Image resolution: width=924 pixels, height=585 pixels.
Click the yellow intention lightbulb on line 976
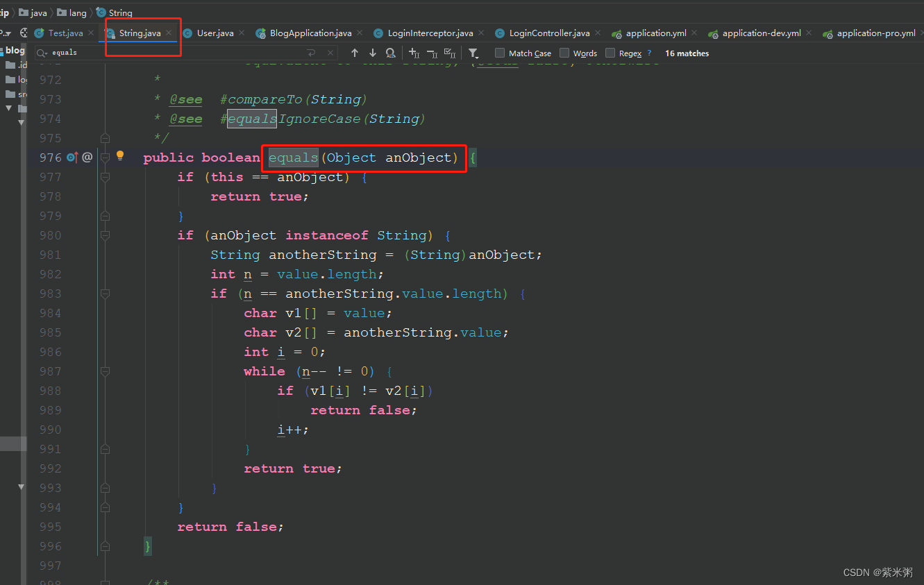[x=119, y=156]
